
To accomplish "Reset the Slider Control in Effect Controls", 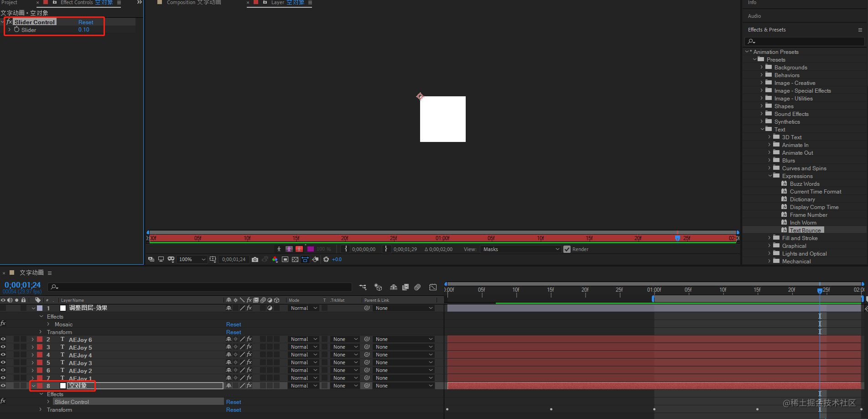I will click(x=86, y=22).
